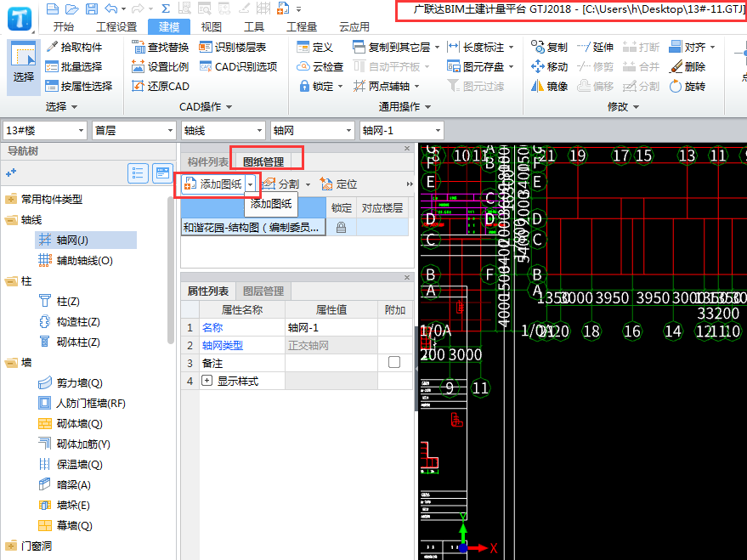
Task: Click 定义 define button in ribbon
Action: [x=314, y=47]
